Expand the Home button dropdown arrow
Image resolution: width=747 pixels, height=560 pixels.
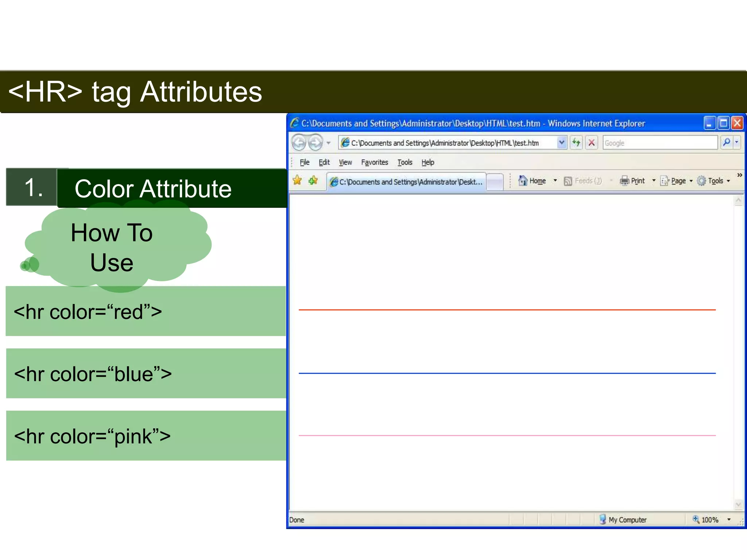click(x=555, y=180)
